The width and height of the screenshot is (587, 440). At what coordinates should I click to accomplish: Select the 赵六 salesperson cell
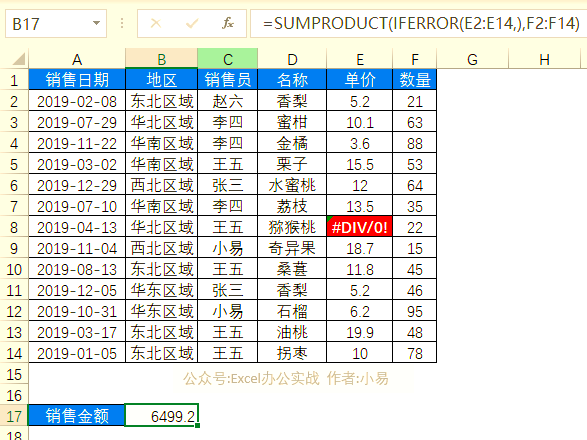(x=228, y=100)
